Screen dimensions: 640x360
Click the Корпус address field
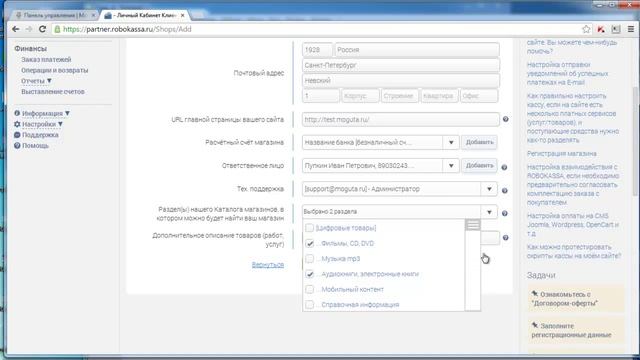(x=360, y=96)
